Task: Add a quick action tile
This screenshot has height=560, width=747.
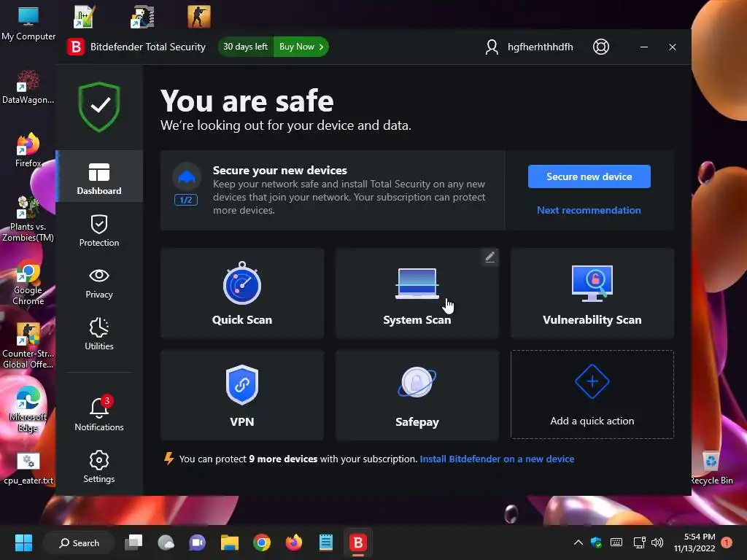Action: click(592, 394)
